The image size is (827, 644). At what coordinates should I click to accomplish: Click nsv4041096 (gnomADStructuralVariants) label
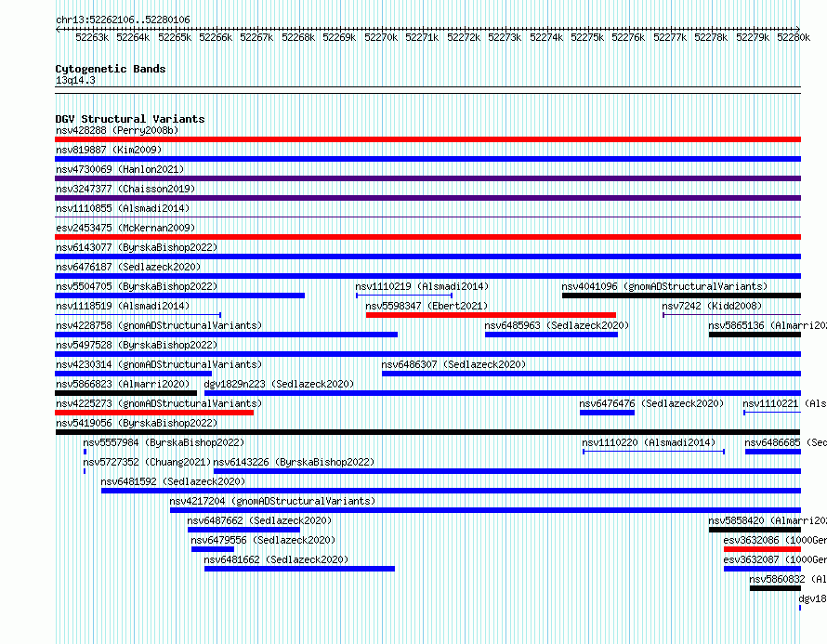point(664,286)
